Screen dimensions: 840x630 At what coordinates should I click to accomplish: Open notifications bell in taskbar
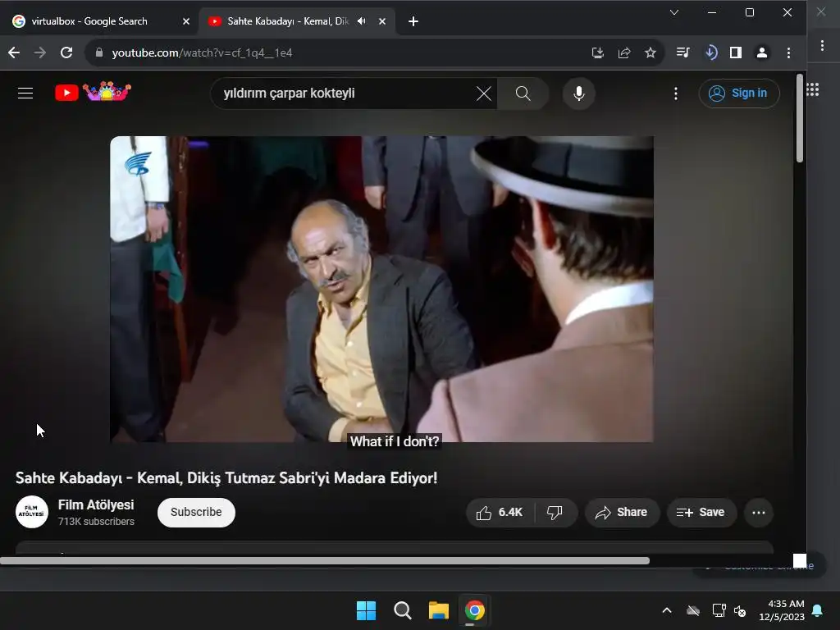[818, 610]
